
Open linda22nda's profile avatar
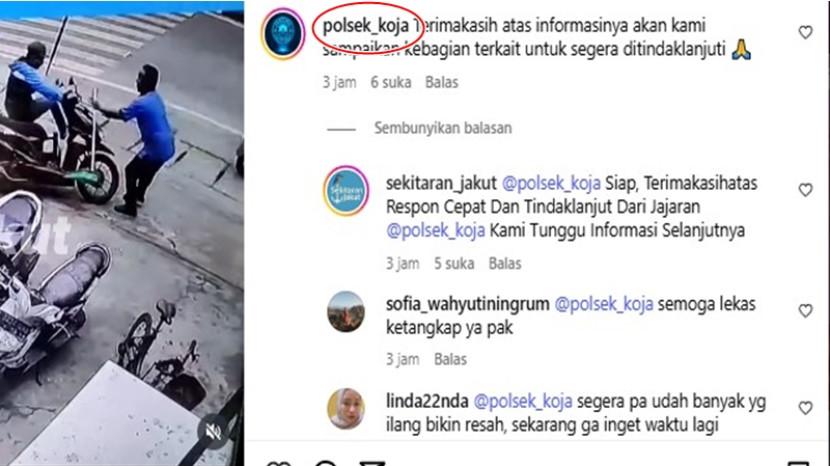(346, 409)
